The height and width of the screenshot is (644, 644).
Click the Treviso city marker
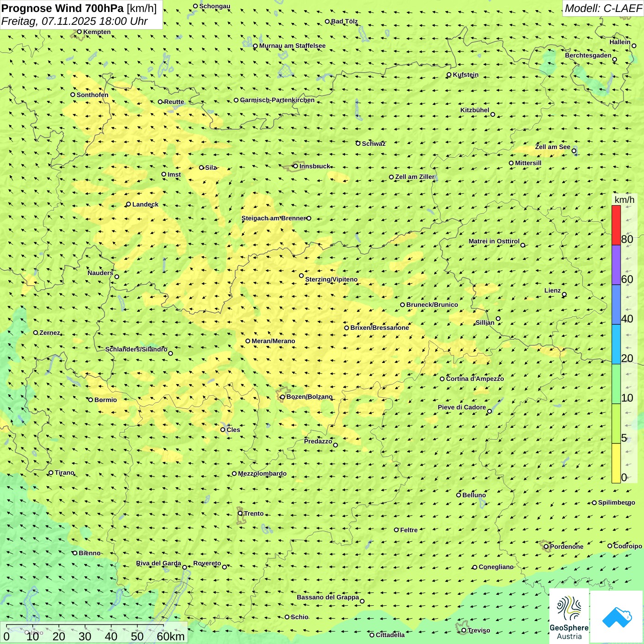(464, 630)
